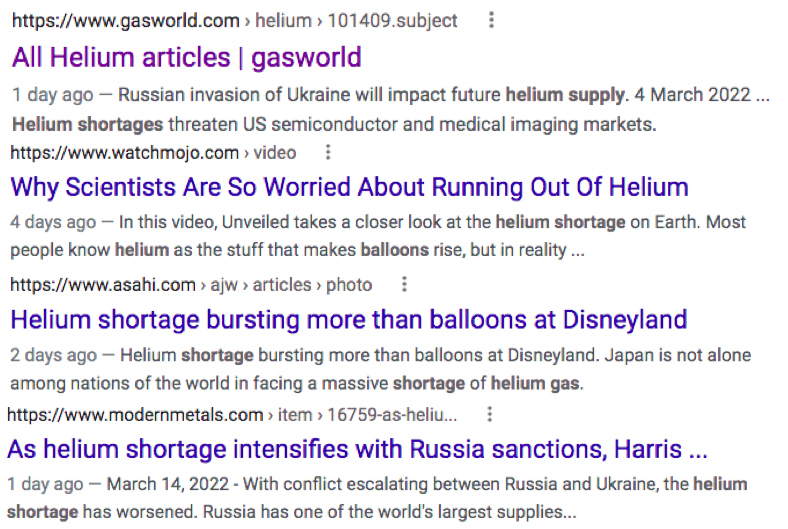Click the bold 'helium supply' text in the gasworld snippet

(x=565, y=95)
